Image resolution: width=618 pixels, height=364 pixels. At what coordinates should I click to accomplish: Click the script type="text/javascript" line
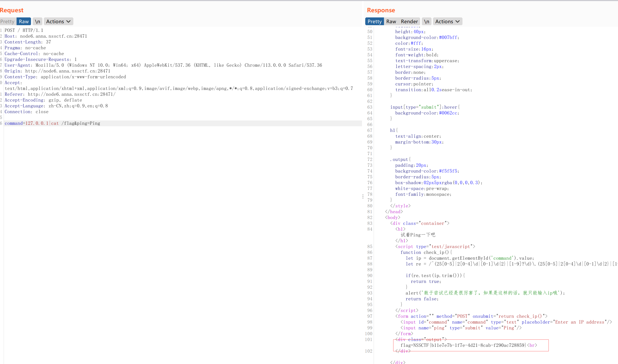click(435, 247)
